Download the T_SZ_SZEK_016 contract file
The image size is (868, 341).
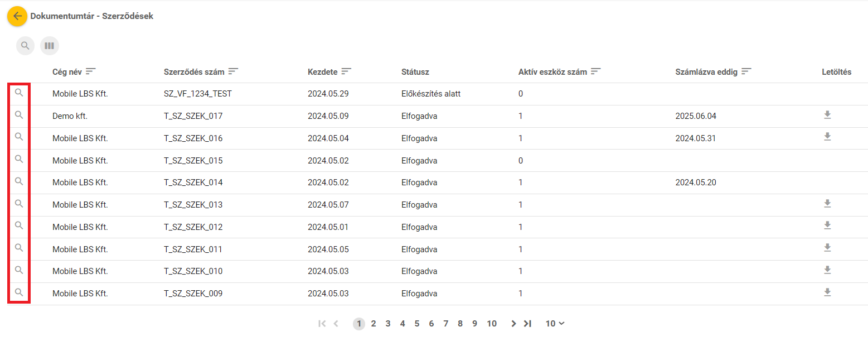pos(827,137)
